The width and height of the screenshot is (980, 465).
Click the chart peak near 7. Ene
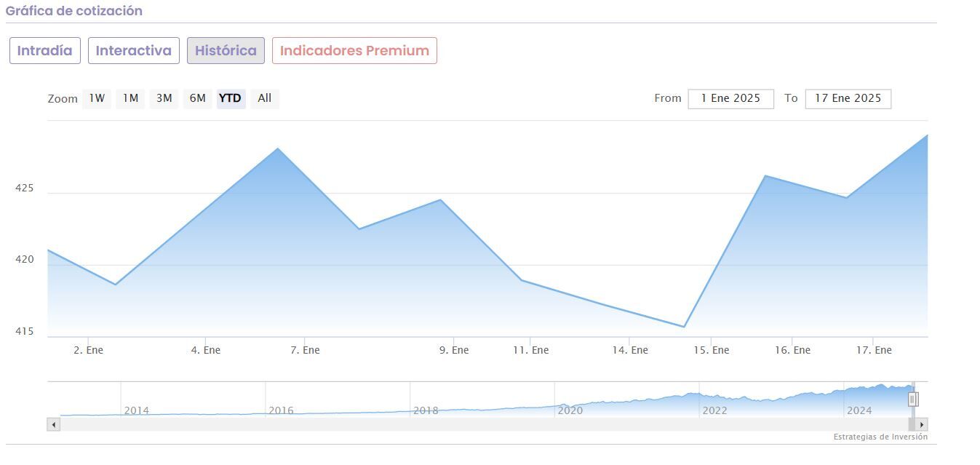[x=278, y=149]
